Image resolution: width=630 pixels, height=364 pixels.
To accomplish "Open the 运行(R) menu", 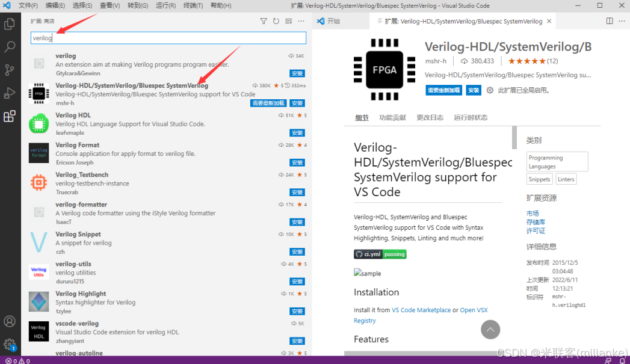I will coord(165,5).
